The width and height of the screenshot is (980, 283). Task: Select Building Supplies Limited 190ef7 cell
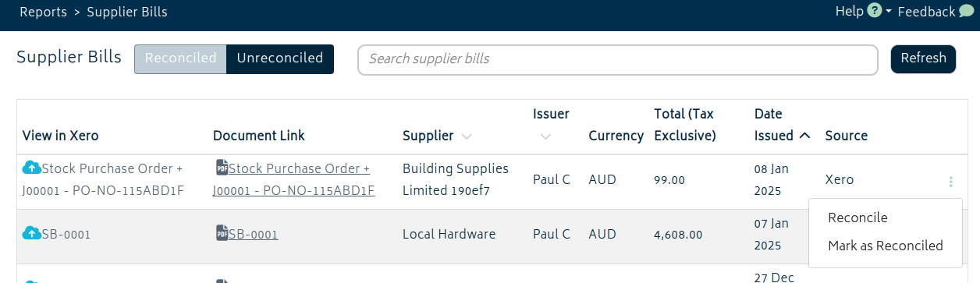(456, 179)
